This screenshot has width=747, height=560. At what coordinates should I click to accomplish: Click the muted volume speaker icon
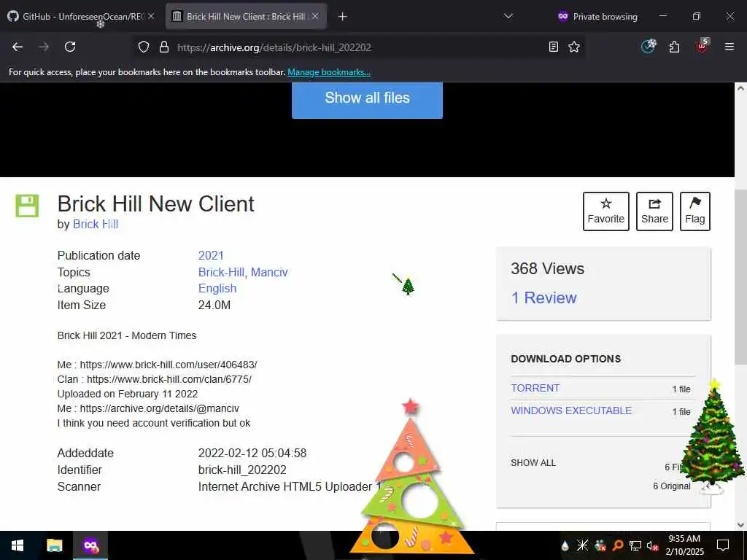click(653, 545)
